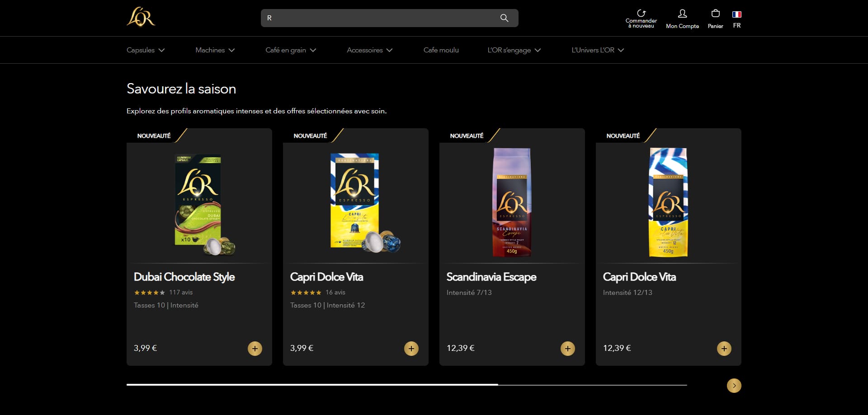Click the Capri Dolce Vita capsule box image
The image size is (868, 415).
coord(365,203)
